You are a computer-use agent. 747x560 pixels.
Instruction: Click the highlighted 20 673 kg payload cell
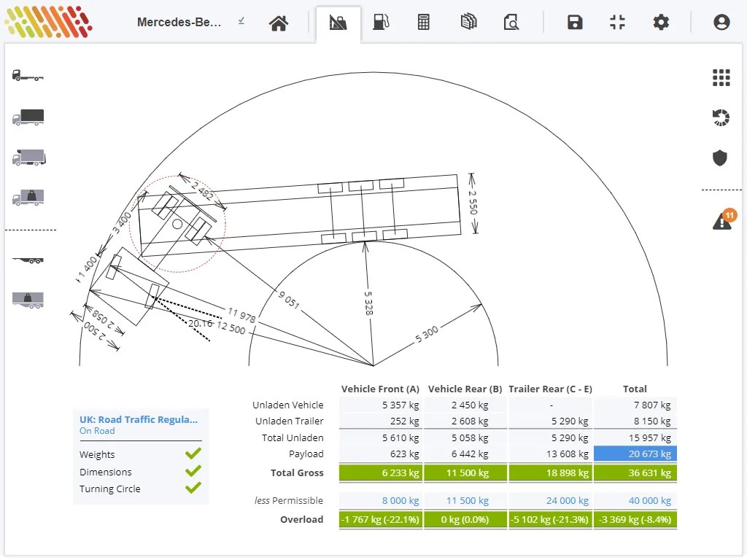635,454
